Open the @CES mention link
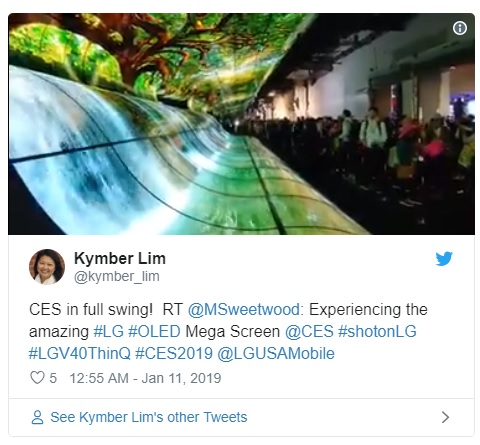 (x=309, y=331)
